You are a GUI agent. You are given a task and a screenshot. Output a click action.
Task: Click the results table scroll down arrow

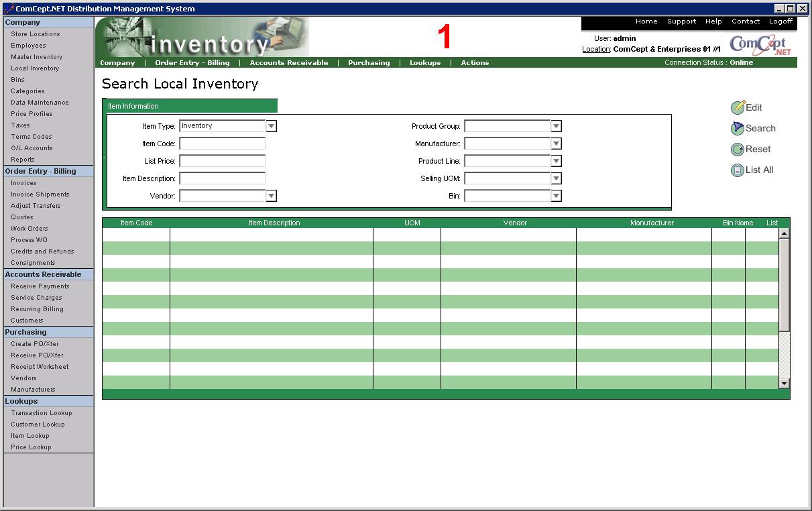pos(785,384)
